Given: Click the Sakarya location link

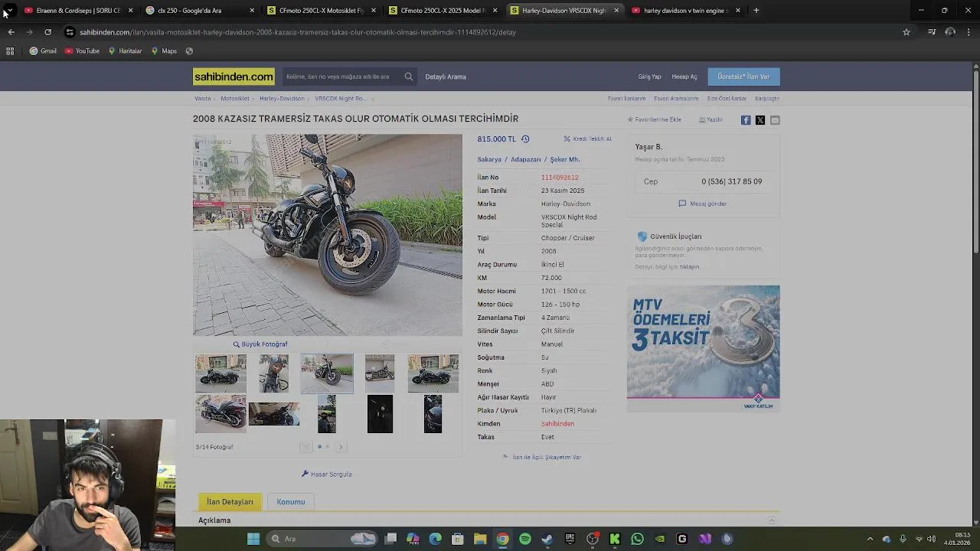Looking at the screenshot, I should coord(489,159).
